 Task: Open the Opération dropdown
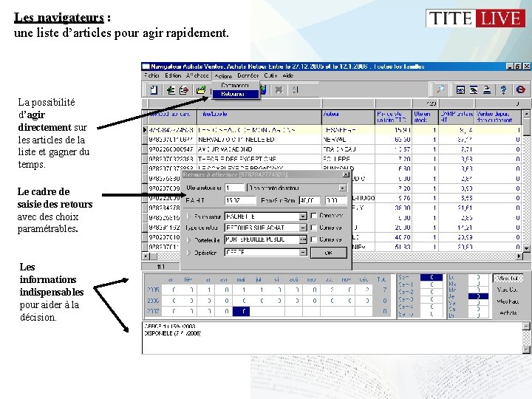point(303,253)
